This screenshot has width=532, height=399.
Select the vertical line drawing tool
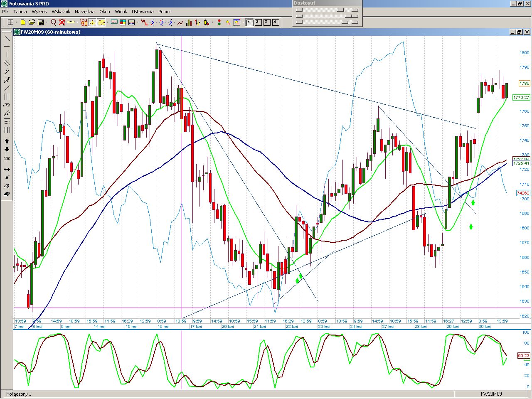pos(7,54)
